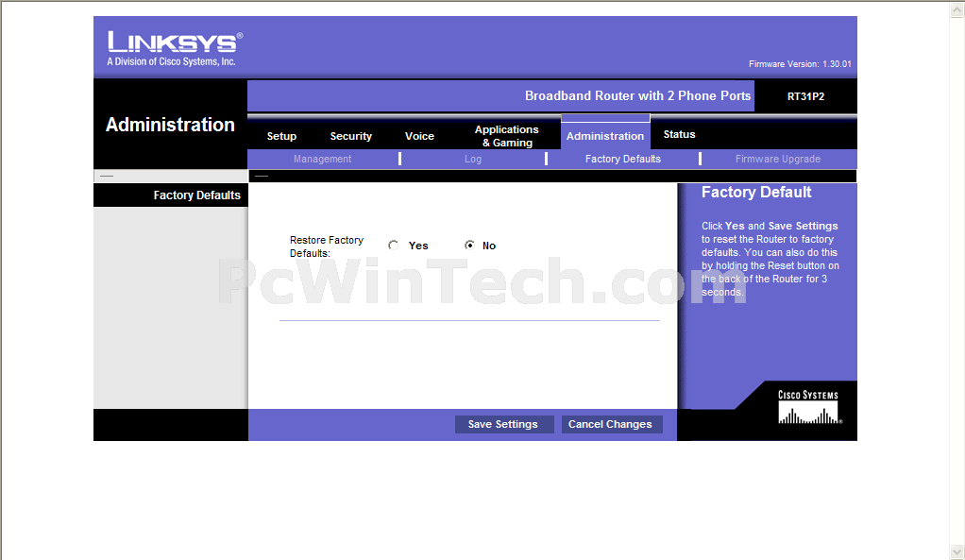The width and height of the screenshot is (965, 560).
Task: Select the Administration tab
Action: (605, 136)
